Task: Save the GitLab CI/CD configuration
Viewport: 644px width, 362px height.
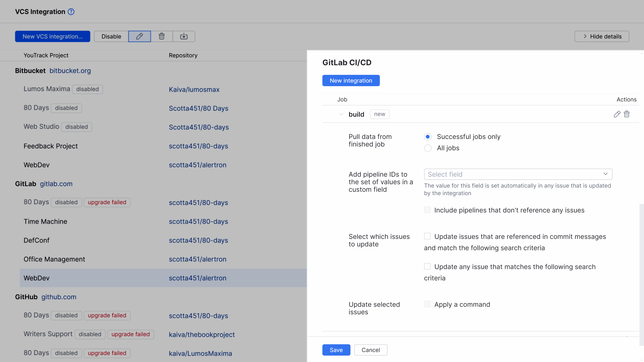Action: 336,350
